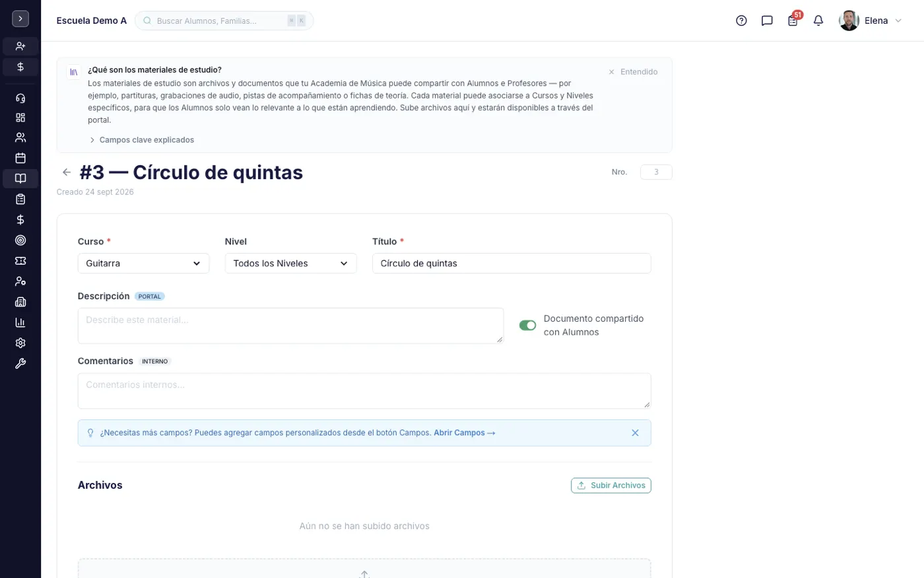The height and width of the screenshot is (578, 924).
Task: Click the Nro. number field
Action: [656, 172]
